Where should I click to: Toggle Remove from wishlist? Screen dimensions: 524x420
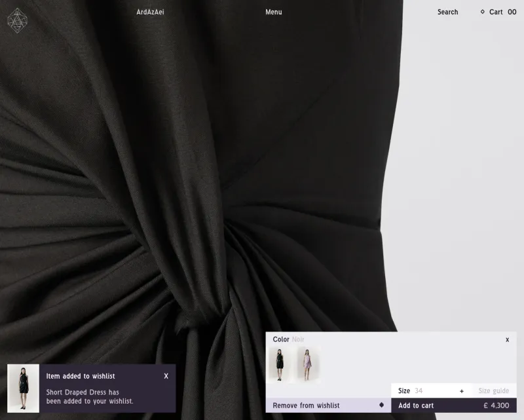point(328,406)
